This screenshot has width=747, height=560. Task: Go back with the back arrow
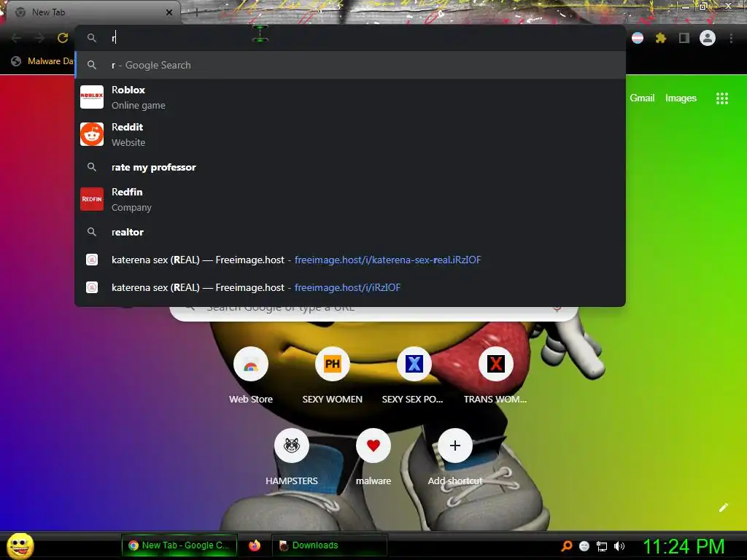click(x=16, y=38)
